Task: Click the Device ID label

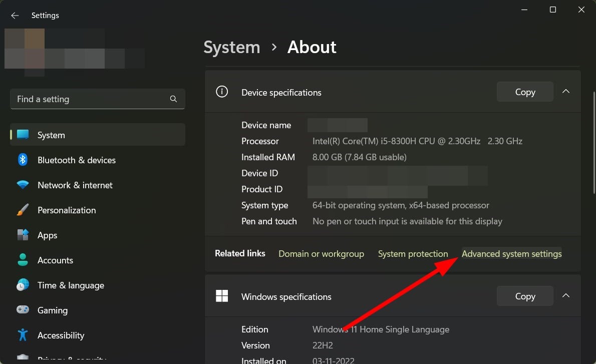Action: [259, 173]
